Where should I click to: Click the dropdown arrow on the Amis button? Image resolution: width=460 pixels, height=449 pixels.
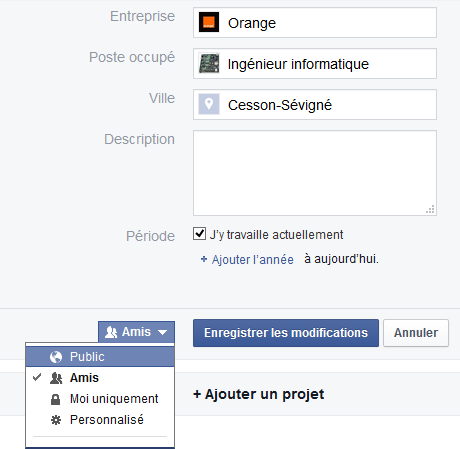162,332
